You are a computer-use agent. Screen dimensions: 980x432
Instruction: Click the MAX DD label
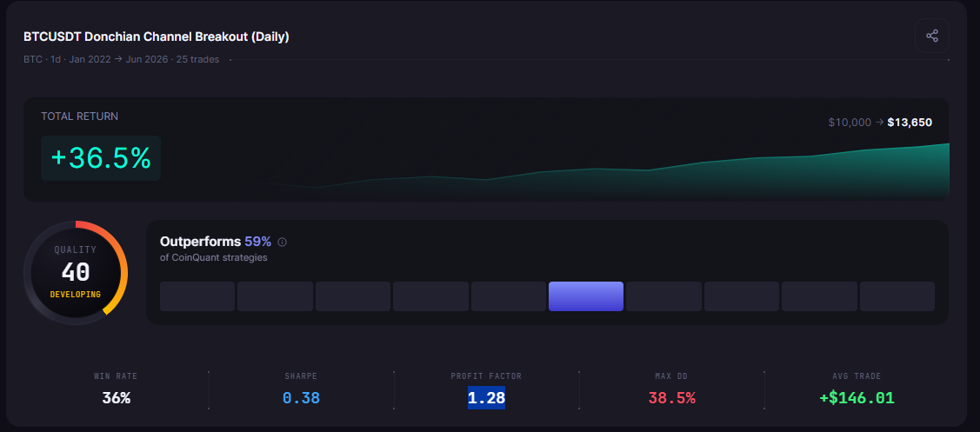(x=672, y=376)
